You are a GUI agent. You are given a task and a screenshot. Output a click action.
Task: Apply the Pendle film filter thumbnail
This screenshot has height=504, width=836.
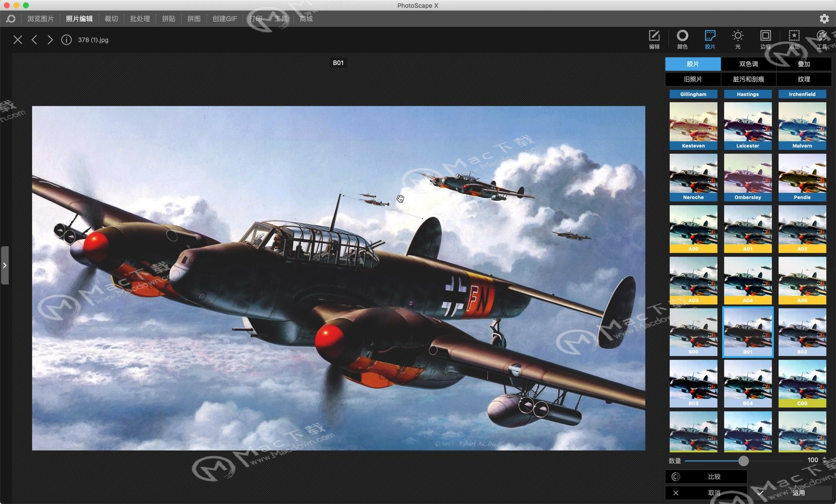click(x=802, y=178)
